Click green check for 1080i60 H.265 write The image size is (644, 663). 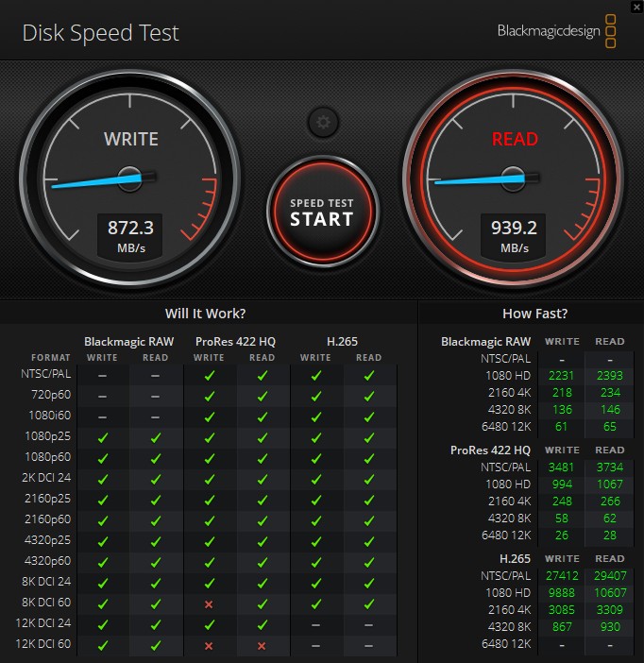(x=316, y=416)
